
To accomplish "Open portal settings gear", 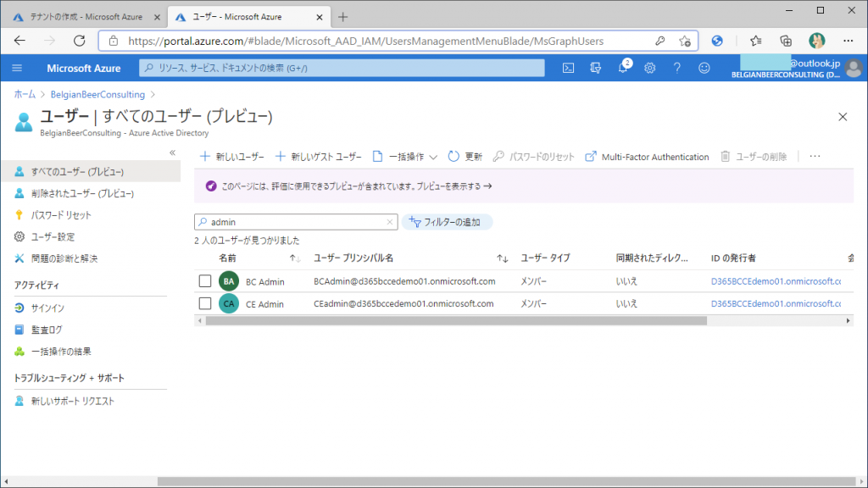I will 649,68.
